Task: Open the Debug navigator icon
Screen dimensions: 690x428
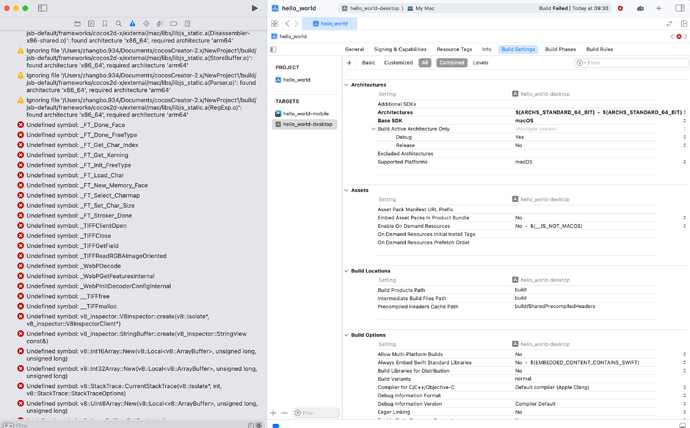Action: pos(160,24)
